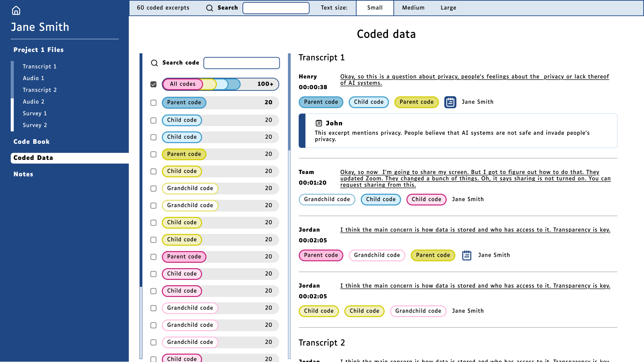
Task: Check the blue Parent code checkbox
Action: pyautogui.click(x=153, y=103)
